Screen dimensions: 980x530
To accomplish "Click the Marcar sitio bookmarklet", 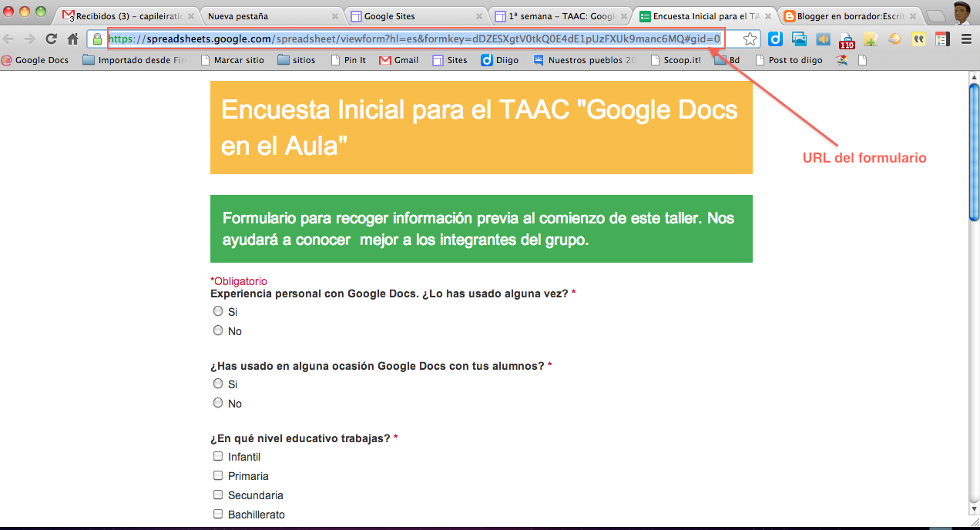I will tap(232, 60).
